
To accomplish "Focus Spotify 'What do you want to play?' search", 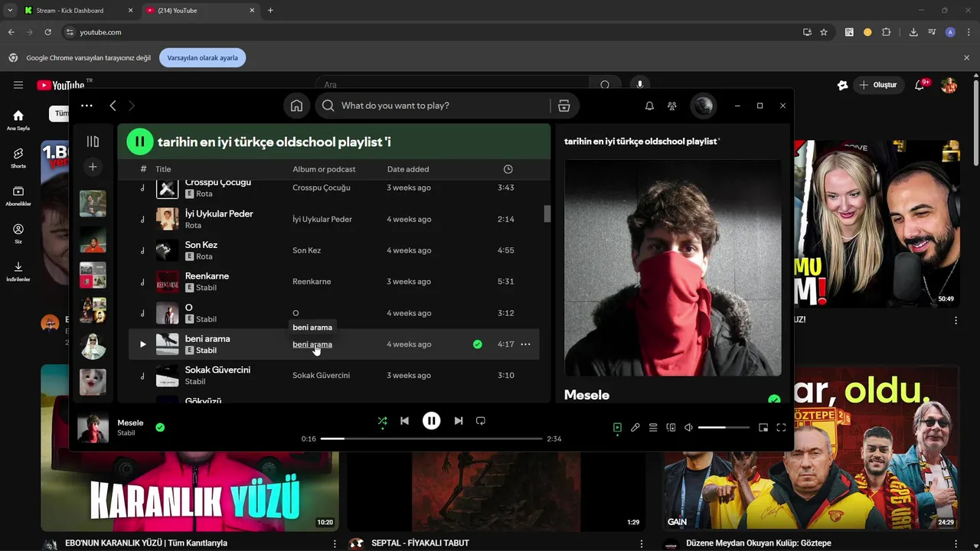I will (x=434, y=106).
